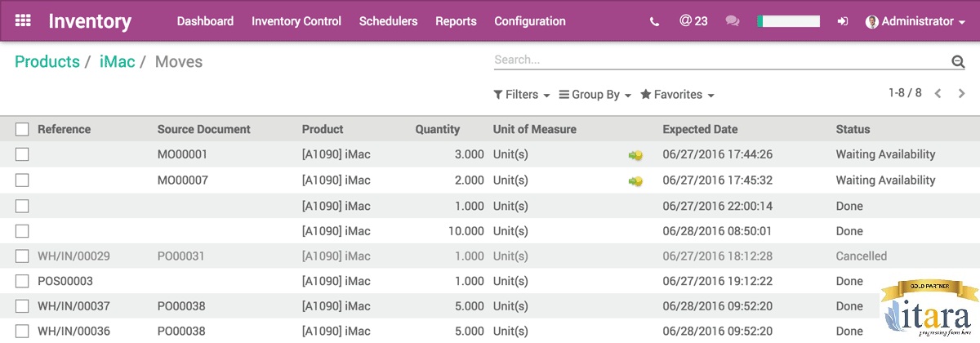Click the forecast icon for MO00001 row

[x=635, y=155]
